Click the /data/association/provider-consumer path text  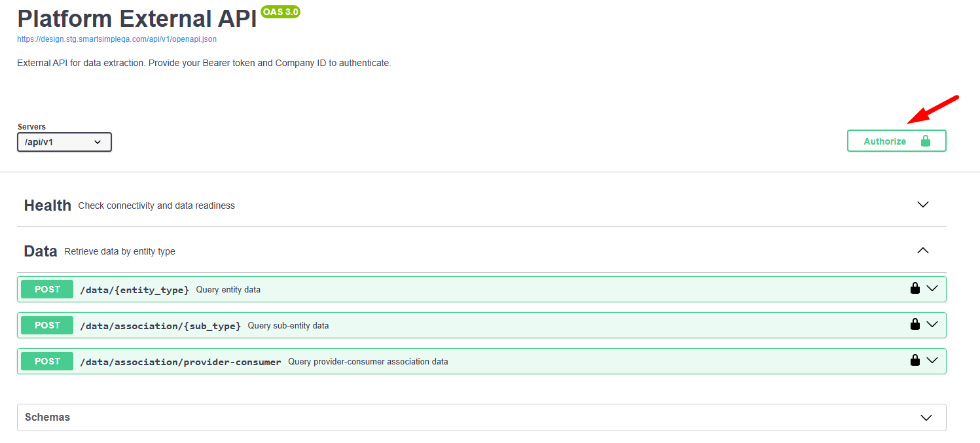[x=181, y=362]
